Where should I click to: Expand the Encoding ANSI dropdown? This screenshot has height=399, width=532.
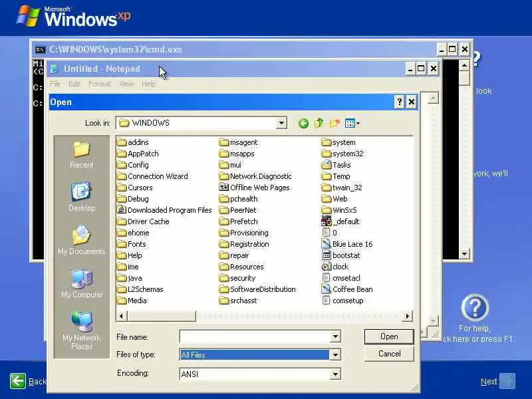(x=335, y=374)
